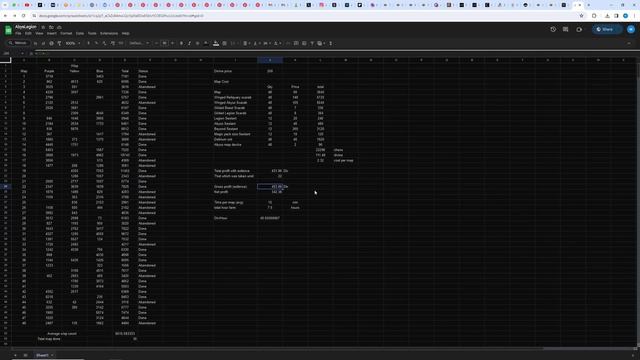Image resolution: width=640 pixels, height=360 pixels.
Task: Increase decimal places
Action: pyautogui.click(x=113, y=43)
